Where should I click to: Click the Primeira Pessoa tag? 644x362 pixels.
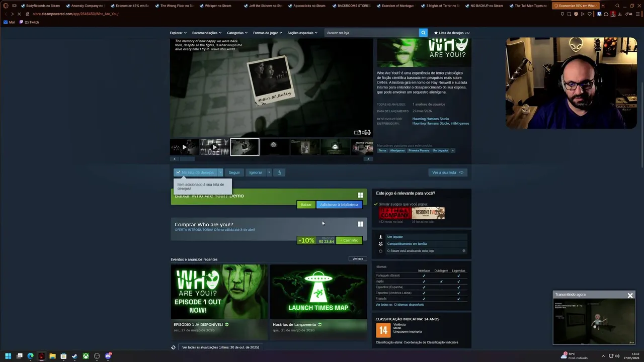[419, 150]
